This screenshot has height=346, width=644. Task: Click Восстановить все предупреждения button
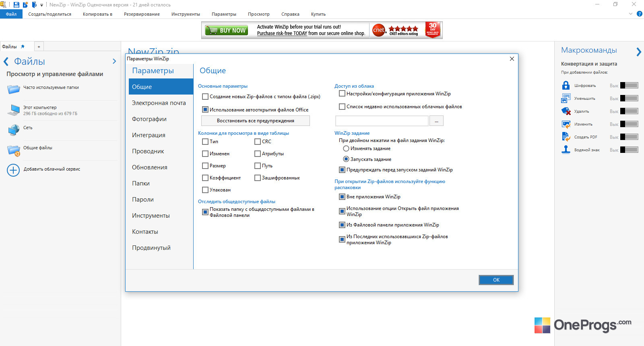(x=256, y=121)
